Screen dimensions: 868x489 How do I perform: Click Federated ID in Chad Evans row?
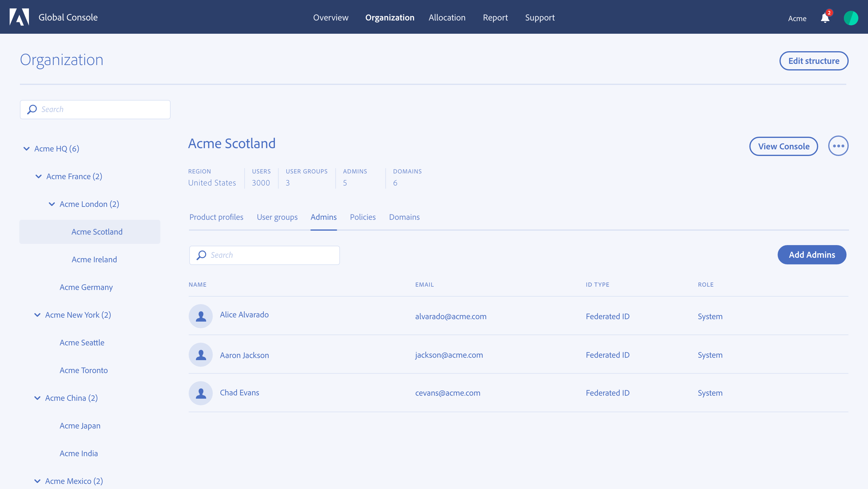(x=607, y=393)
